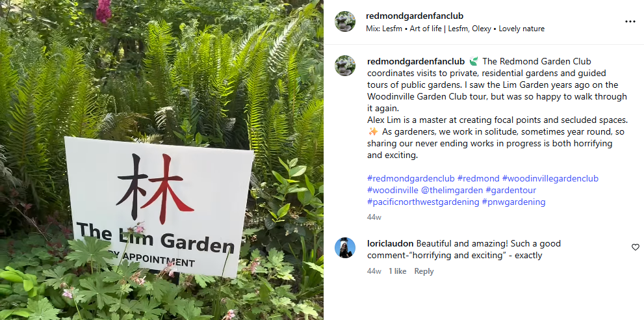Open the #redmond hashtag
The width and height of the screenshot is (644, 320).
[x=478, y=178]
